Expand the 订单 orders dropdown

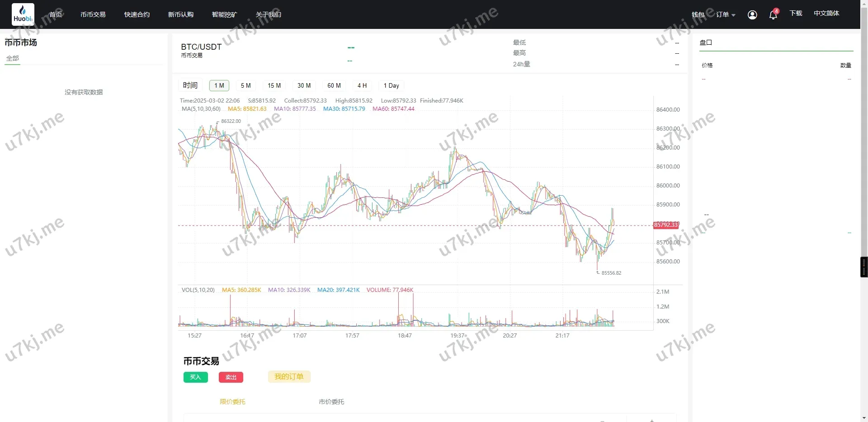725,14
